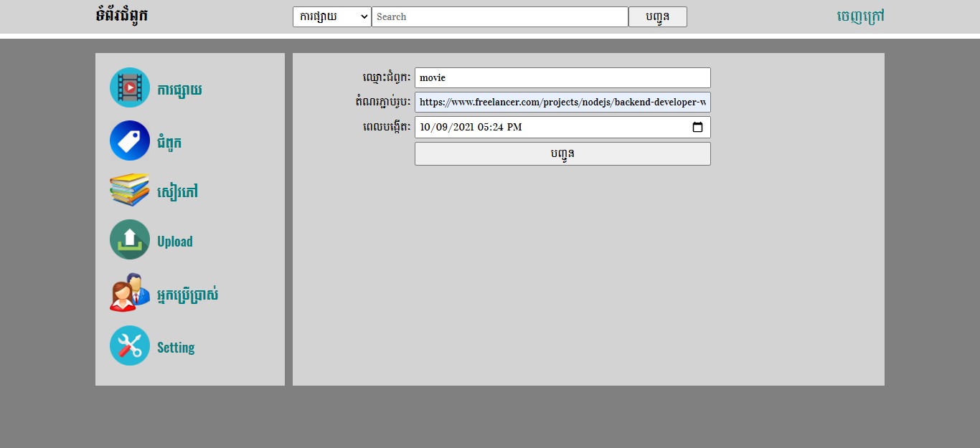980x448 pixels.
Task: Expand the ការផ្សាយ search category dropdown
Action: click(331, 16)
